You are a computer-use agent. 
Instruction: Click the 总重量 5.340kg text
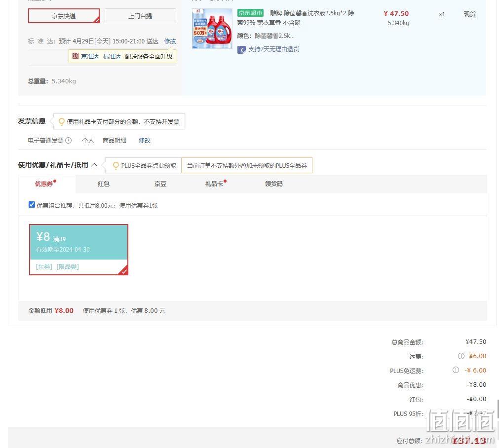52,81
